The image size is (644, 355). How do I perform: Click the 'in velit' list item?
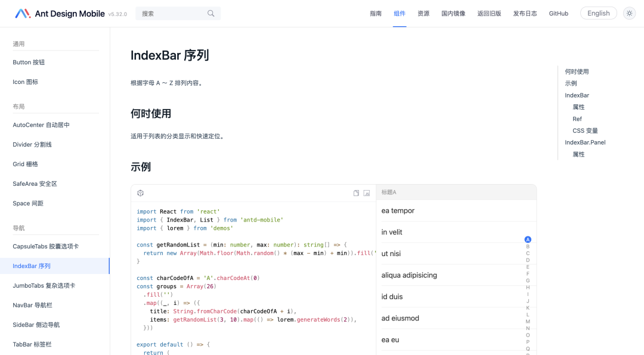456,232
